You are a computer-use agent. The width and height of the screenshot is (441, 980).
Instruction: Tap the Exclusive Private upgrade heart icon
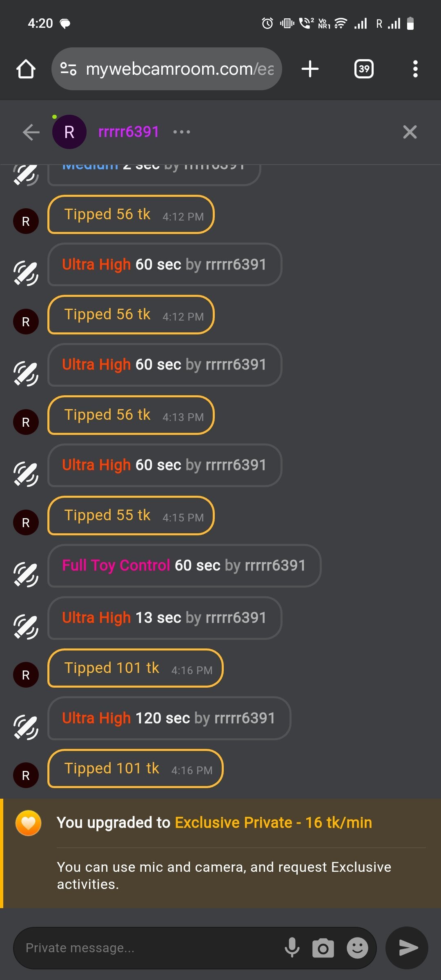pyautogui.click(x=28, y=823)
